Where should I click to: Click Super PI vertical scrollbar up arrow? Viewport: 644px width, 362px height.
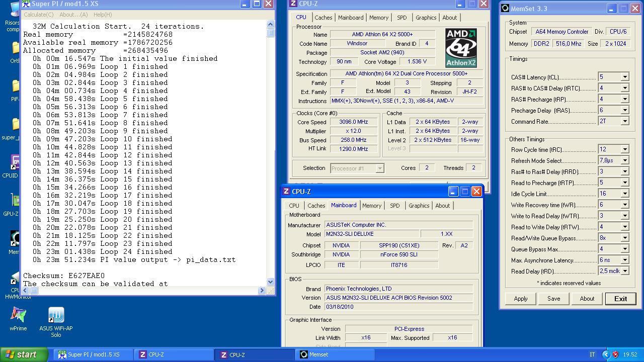271,24
